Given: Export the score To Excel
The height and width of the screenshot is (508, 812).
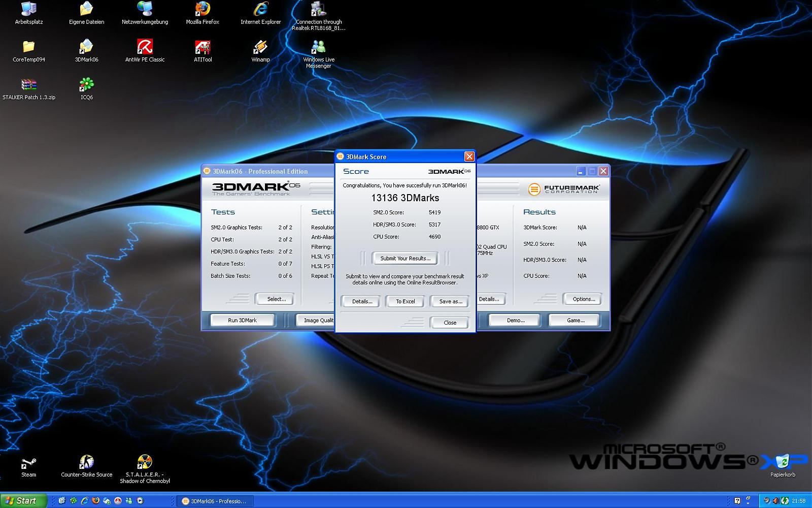Looking at the screenshot, I should 405,301.
